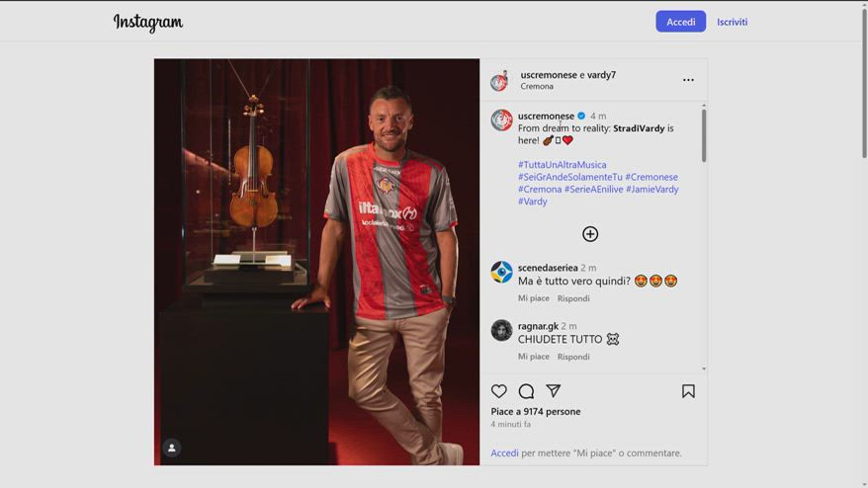Image resolution: width=868 pixels, height=488 pixels.
Task: Open the Cremona location link
Action: [x=537, y=86]
